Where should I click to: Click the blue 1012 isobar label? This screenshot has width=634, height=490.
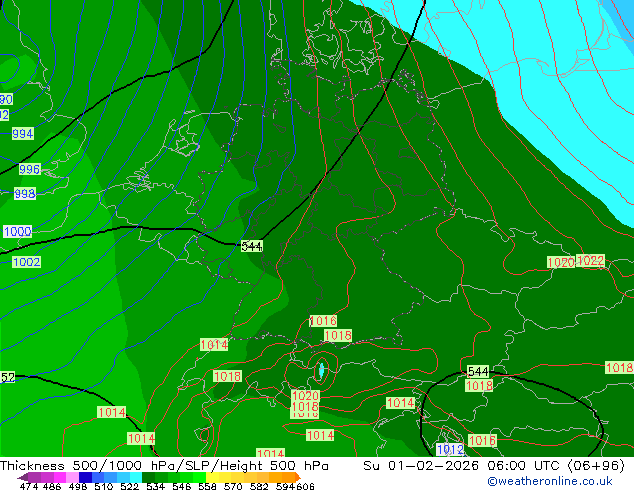[450, 449]
